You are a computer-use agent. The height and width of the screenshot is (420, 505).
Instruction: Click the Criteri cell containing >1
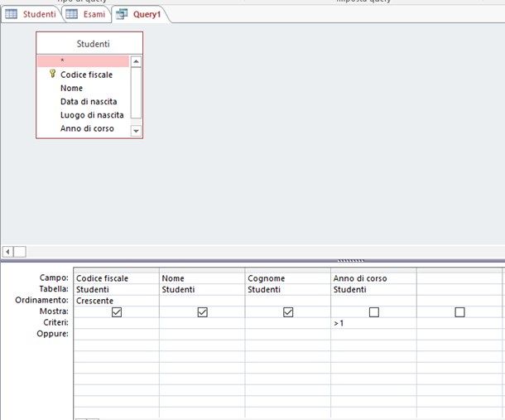click(x=373, y=323)
